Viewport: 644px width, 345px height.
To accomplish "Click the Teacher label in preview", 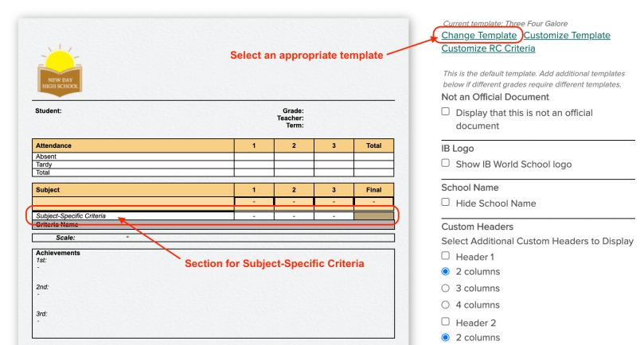I will click(291, 118).
